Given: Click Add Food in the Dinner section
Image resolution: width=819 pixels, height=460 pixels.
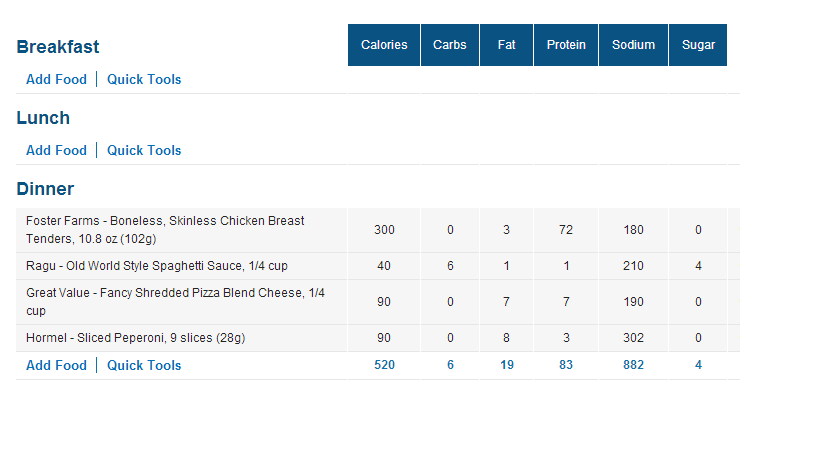Looking at the screenshot, I should tap(56, 365).
